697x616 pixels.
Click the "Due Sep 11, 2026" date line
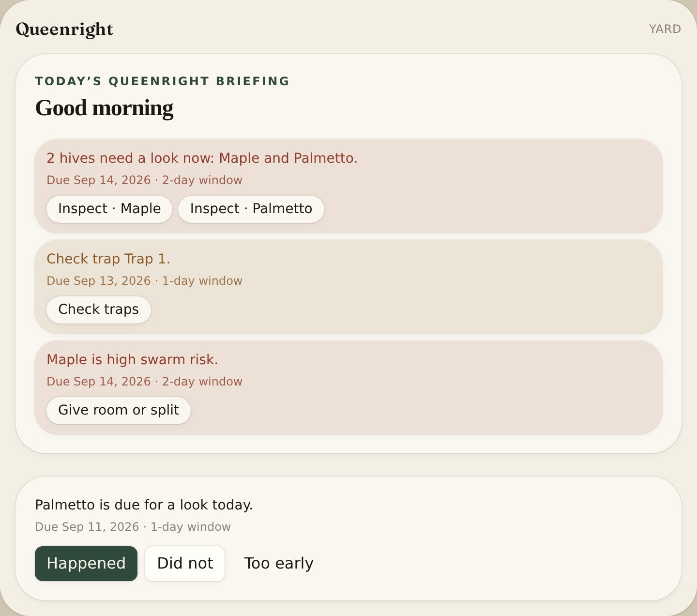click(x=133, y=527)
